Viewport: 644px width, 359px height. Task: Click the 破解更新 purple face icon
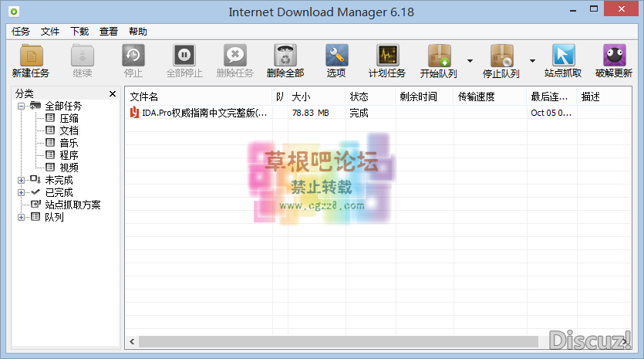tap(615, 56)
